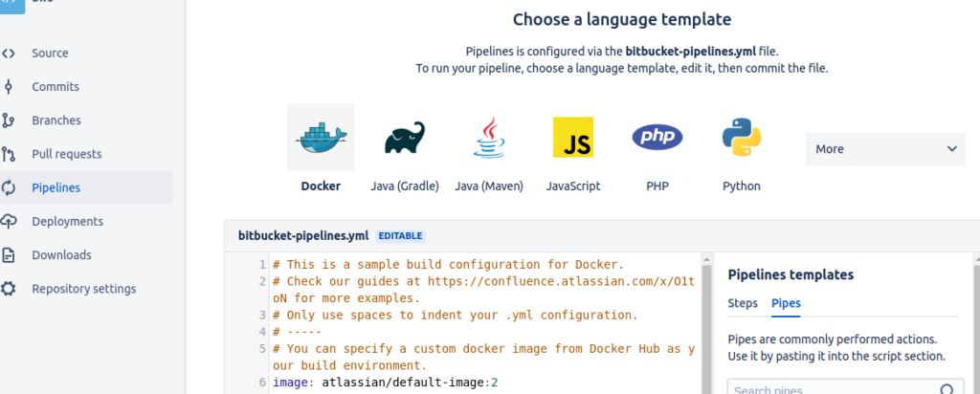980x394 pixels.
Task: Open Repository settings
Action: pyautogui.click(x=83, y=289)
